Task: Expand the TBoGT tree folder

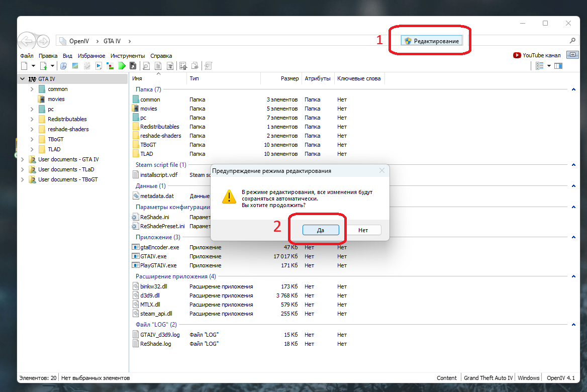Action: pos(32,139)
